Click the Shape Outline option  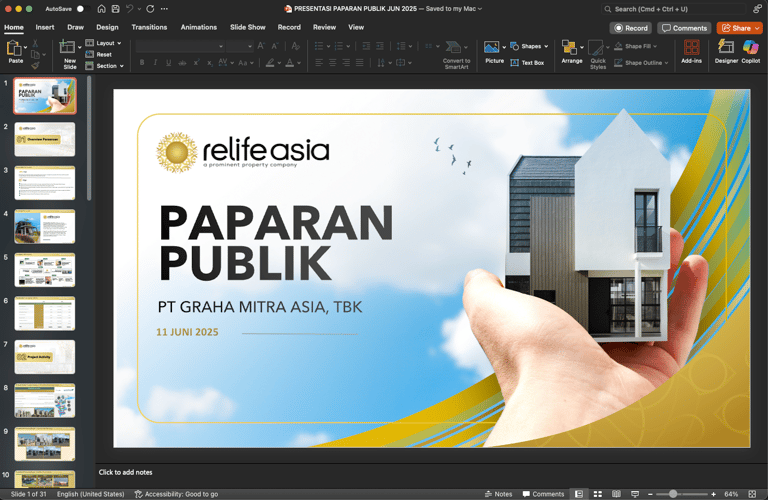pos(641,63)
